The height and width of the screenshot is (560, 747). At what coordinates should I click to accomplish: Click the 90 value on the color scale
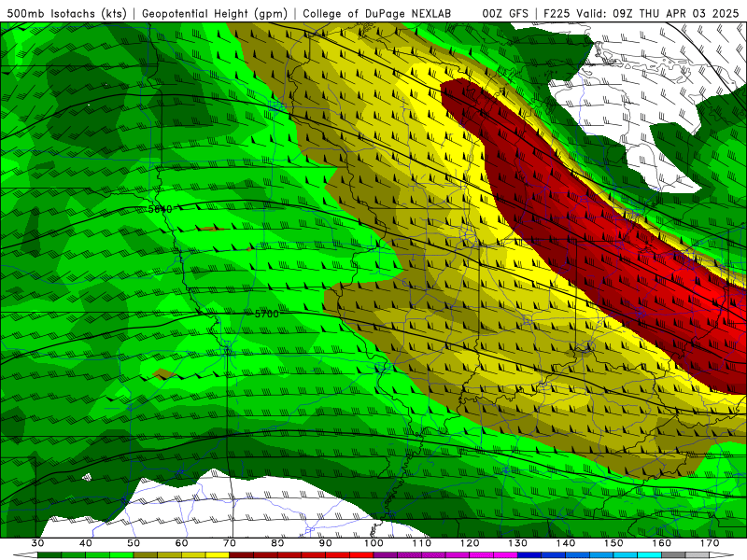point(325,543)
